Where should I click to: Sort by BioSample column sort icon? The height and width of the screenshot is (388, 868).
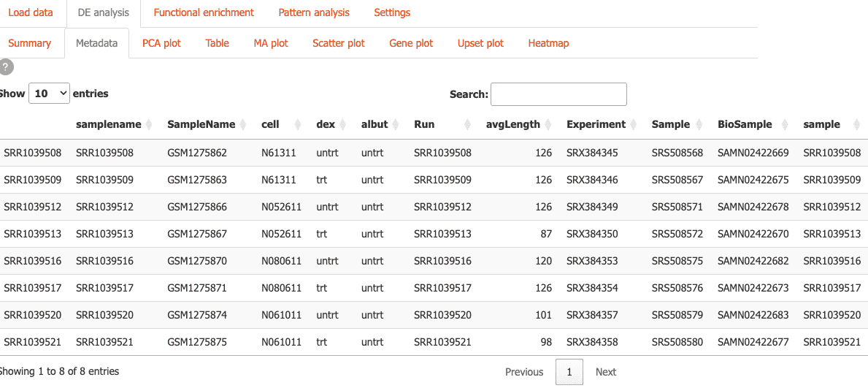(x=786, y=125)
